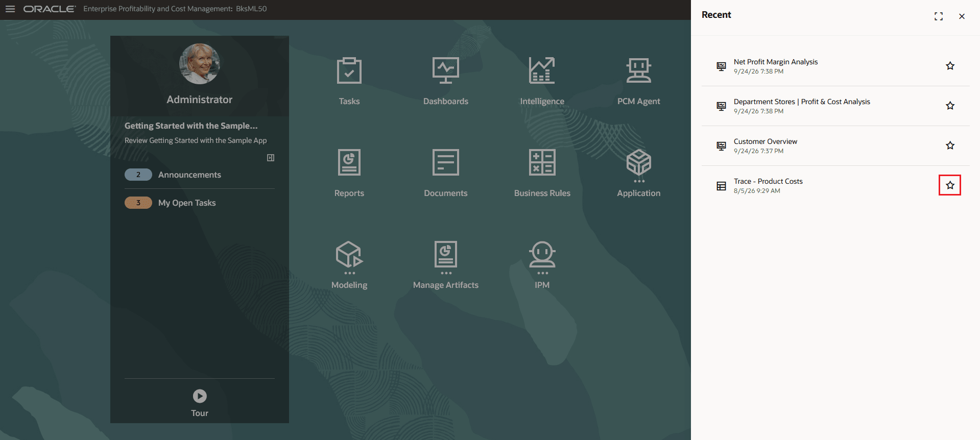Image resolution: width=980 pixels, height=440 pixels.
Task: Expand the Getting Started announcement panel icon
Action: [271, 158]
